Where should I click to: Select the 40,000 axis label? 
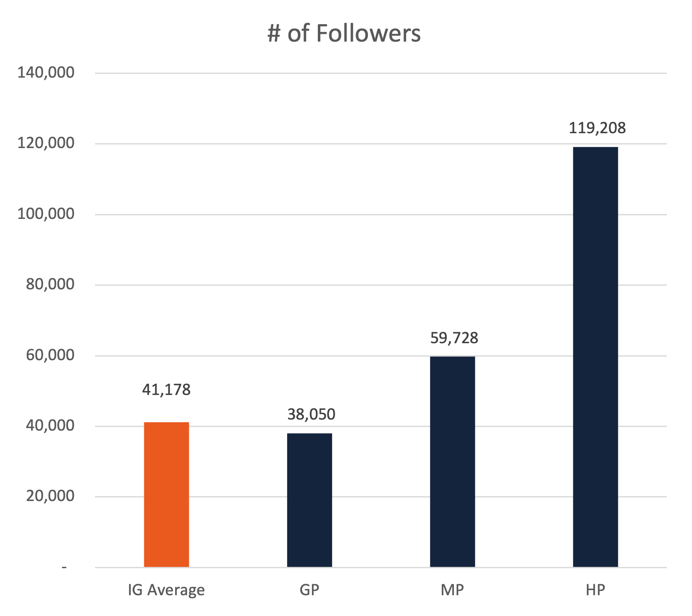pos(50,426)
